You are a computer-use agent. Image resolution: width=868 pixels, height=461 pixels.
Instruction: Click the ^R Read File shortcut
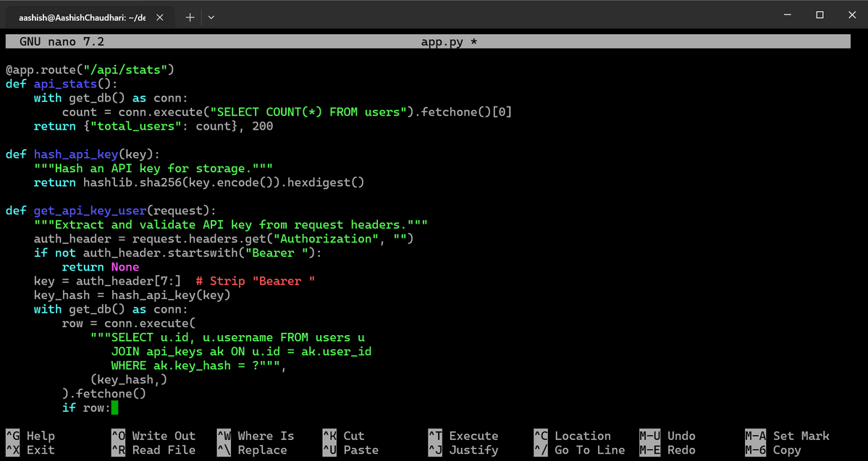153,450
